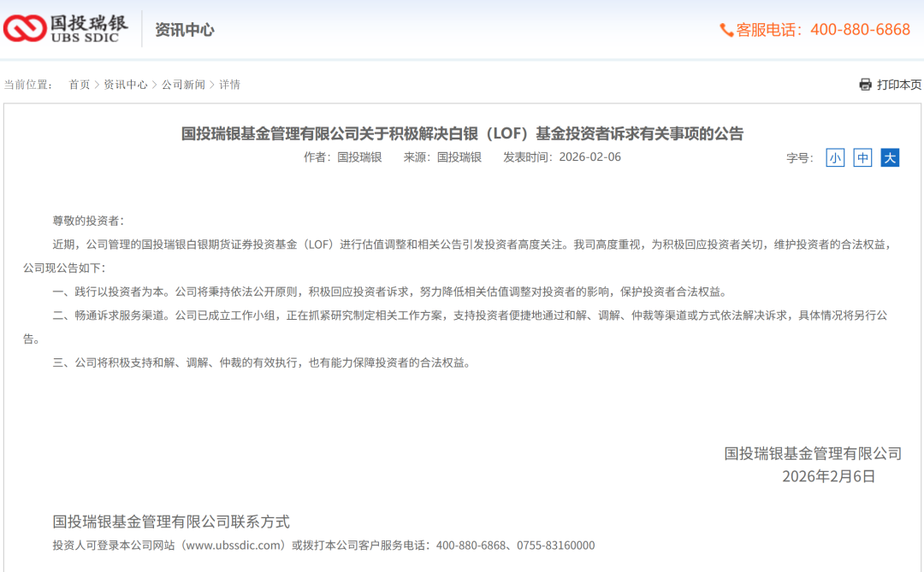Go to 首页 via the breadcrumb
This screenshot has width=924, height=572.
click(x=79, y=85)
